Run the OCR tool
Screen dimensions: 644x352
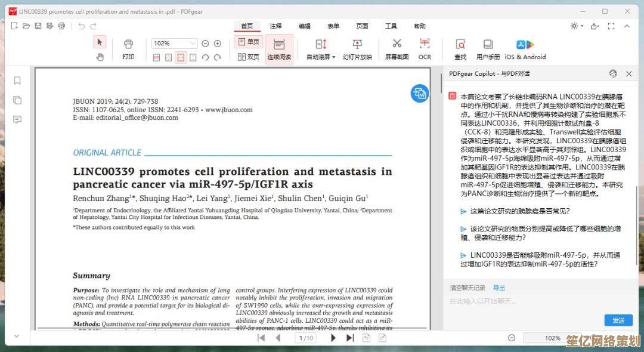tap(425, 50)
